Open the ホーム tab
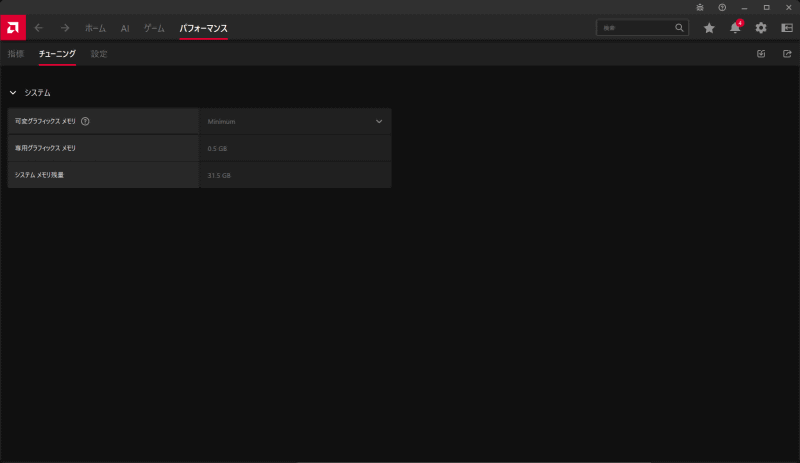The width and height of the screenshot is (800, 463). pos(95,29)
